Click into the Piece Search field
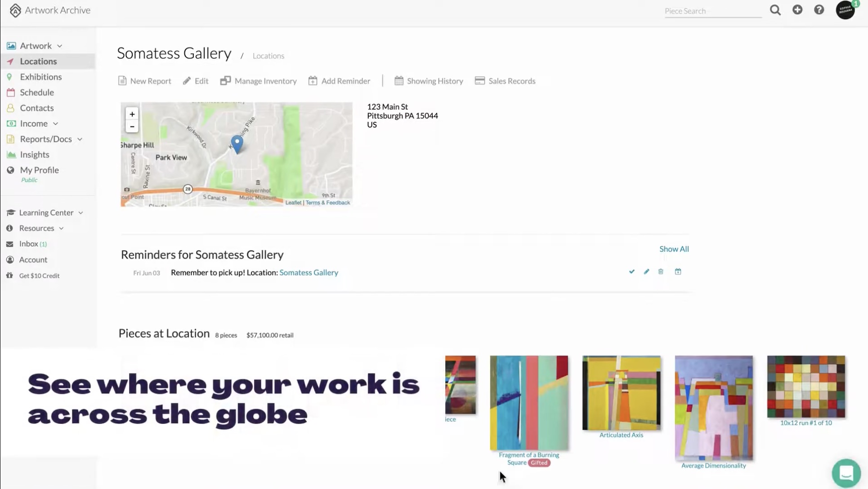 tap(713, 11)
